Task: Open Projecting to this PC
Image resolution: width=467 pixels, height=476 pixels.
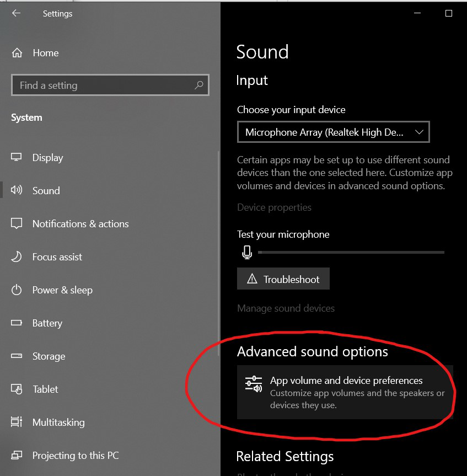Action: (x=76, y=456)
